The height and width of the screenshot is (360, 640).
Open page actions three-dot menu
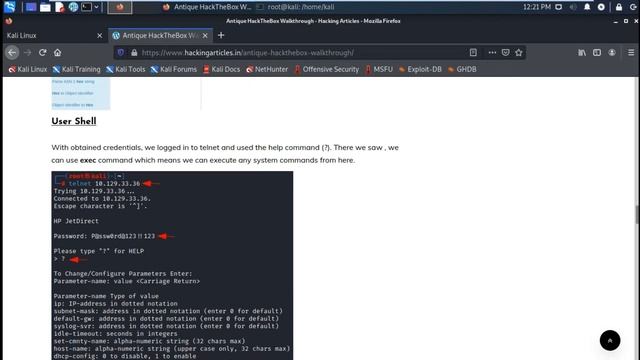tap(492, 53)
